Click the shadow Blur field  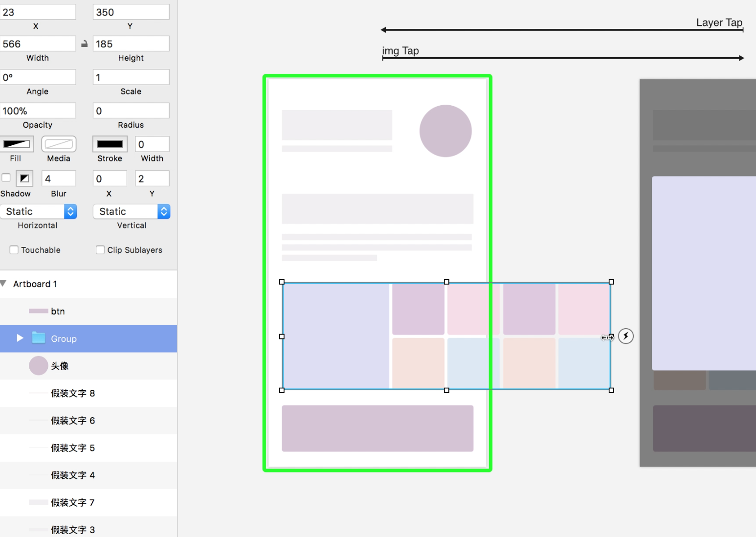[59, 179]
